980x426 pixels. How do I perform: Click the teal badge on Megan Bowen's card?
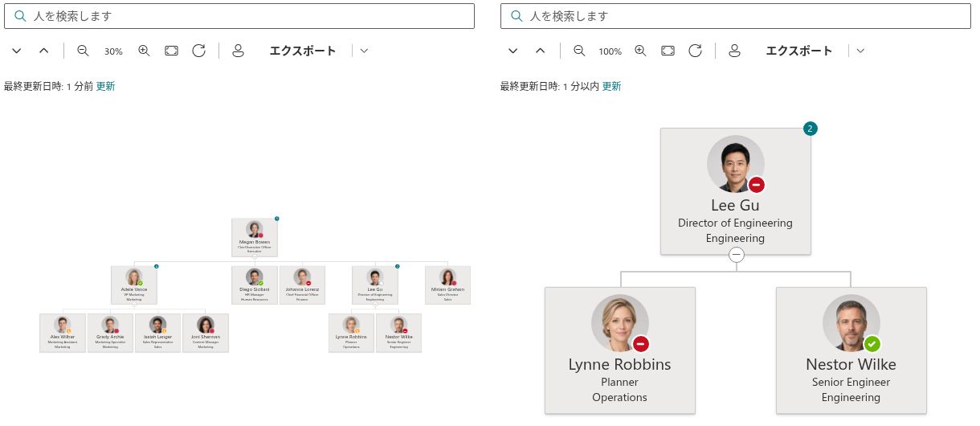pyautogui.click(x=277, y=219)
